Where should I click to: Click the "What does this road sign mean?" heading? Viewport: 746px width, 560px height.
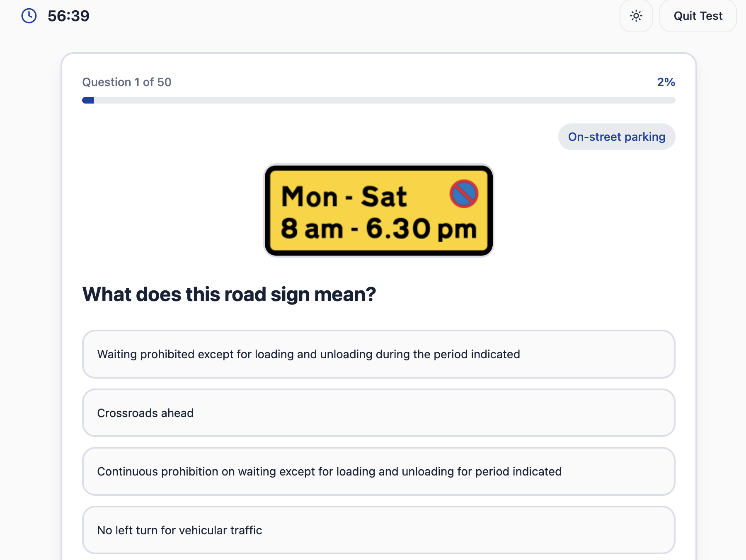[x=229, y=294]
